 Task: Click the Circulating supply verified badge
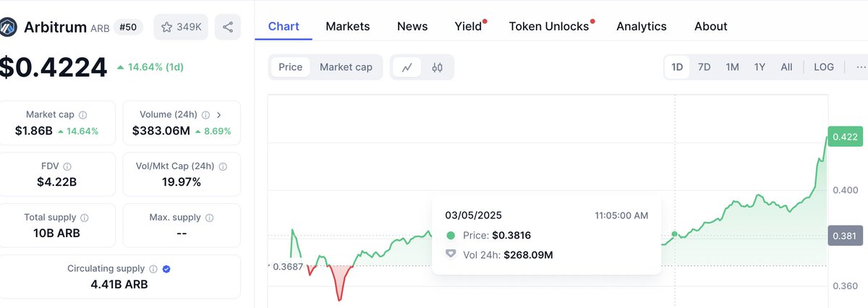pos(166,268)
